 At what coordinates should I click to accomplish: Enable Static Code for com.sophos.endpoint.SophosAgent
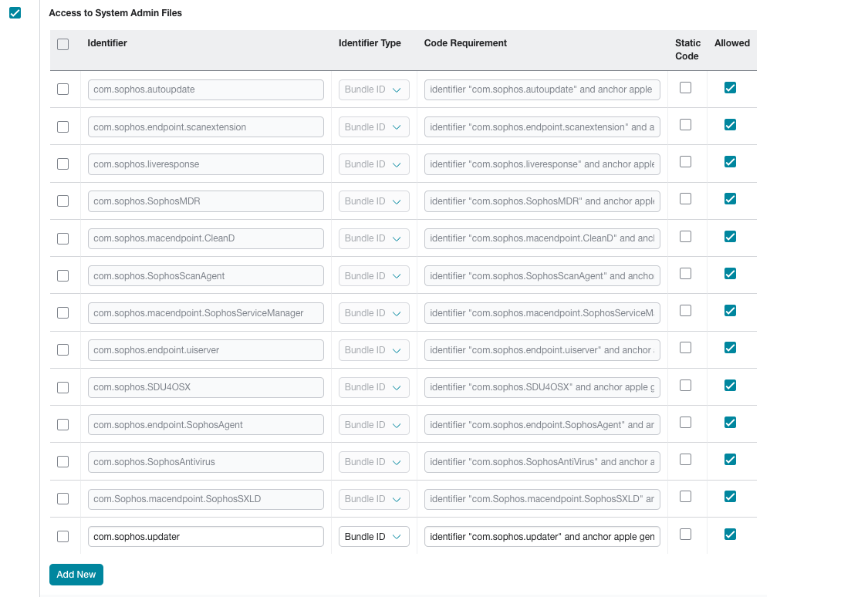coord(685,422)
